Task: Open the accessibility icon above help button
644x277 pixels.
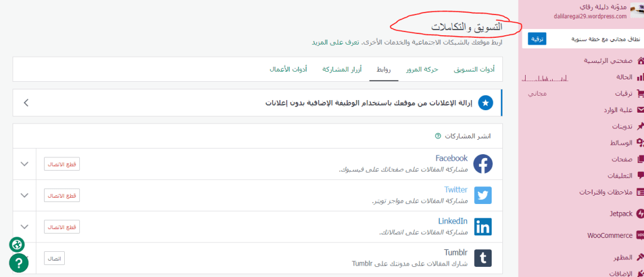Action: tap(18, 244)
